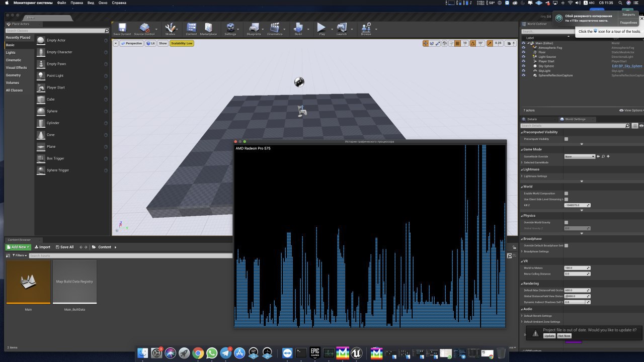This screenshot has height=362, width=644.
Task: Open the Marketplace from the toolbar
Action: (x=208, y=29)
